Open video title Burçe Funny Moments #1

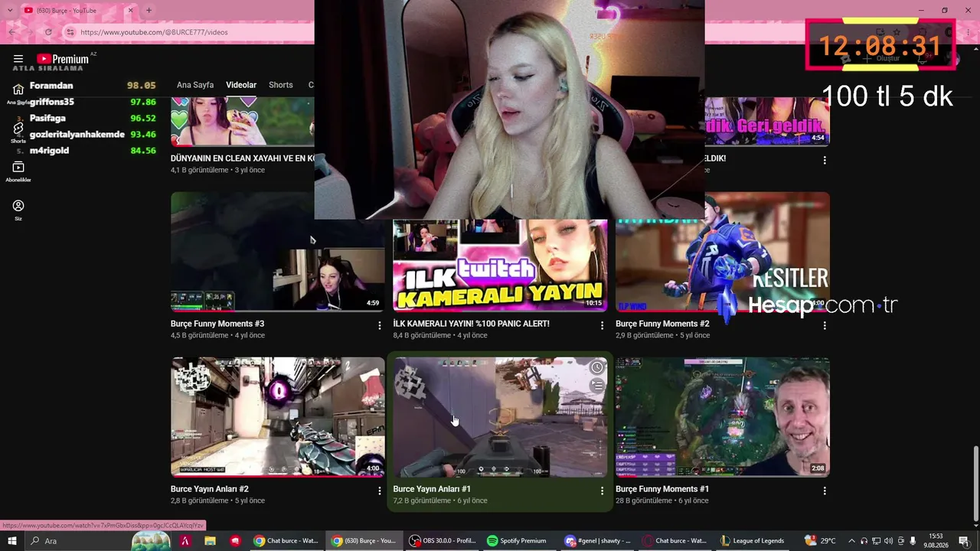coord(662,489)
